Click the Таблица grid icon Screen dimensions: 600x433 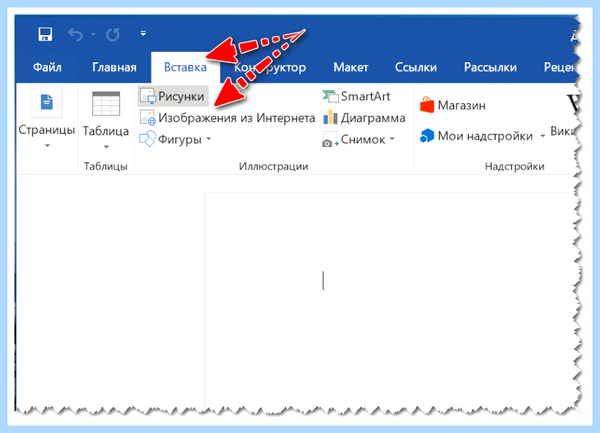(106, 103)
